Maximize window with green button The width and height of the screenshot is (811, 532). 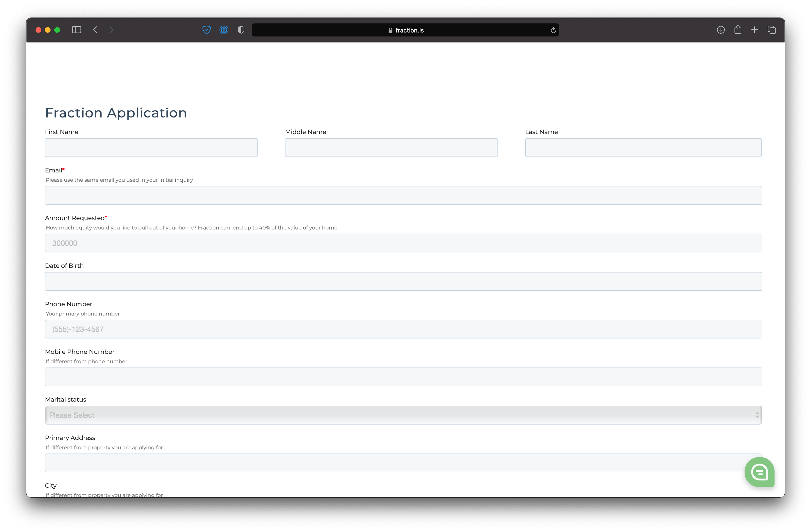57,30
